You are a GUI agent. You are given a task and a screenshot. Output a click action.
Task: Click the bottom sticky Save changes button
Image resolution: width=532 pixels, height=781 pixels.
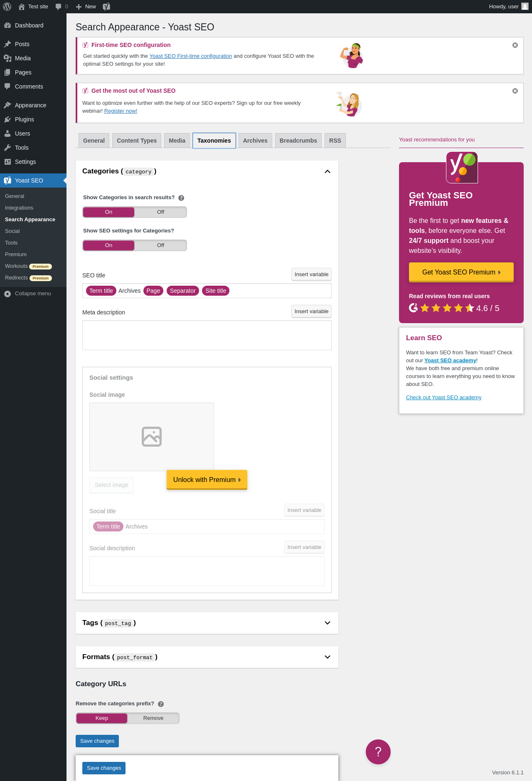[104, 768]
